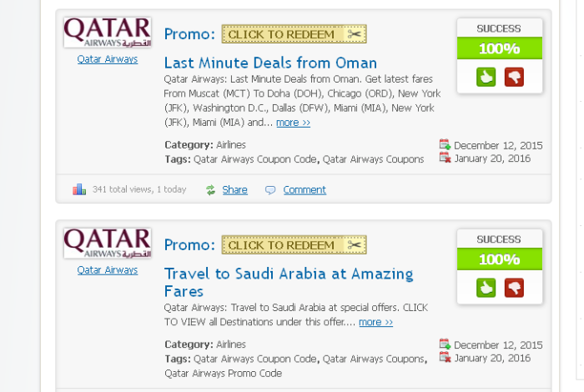Click the comment speech bubble icon
The image size is (584, 392).
[270, 190]
